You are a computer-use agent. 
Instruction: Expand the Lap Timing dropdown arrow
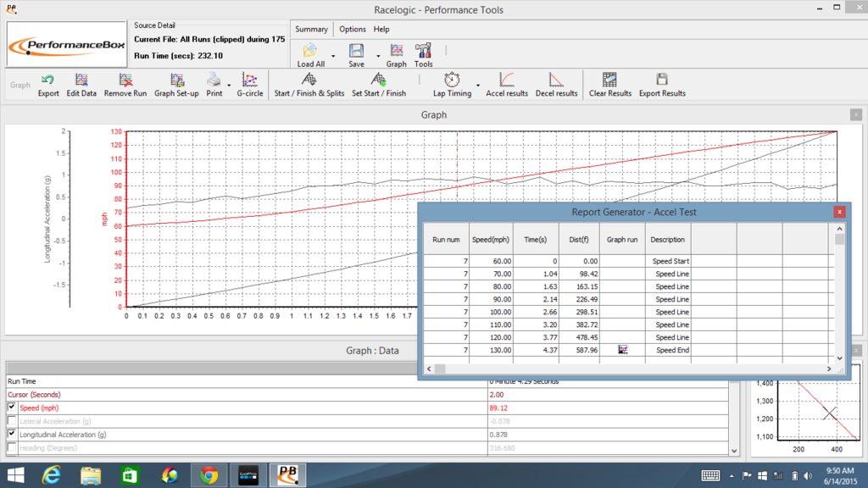point(478,86)
